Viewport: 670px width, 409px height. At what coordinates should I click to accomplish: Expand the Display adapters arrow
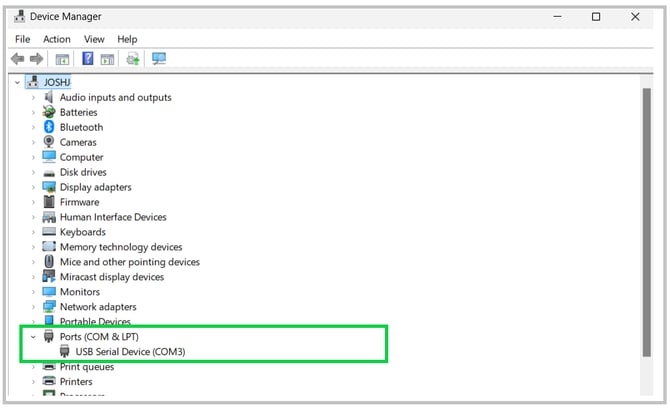[33, 187]
